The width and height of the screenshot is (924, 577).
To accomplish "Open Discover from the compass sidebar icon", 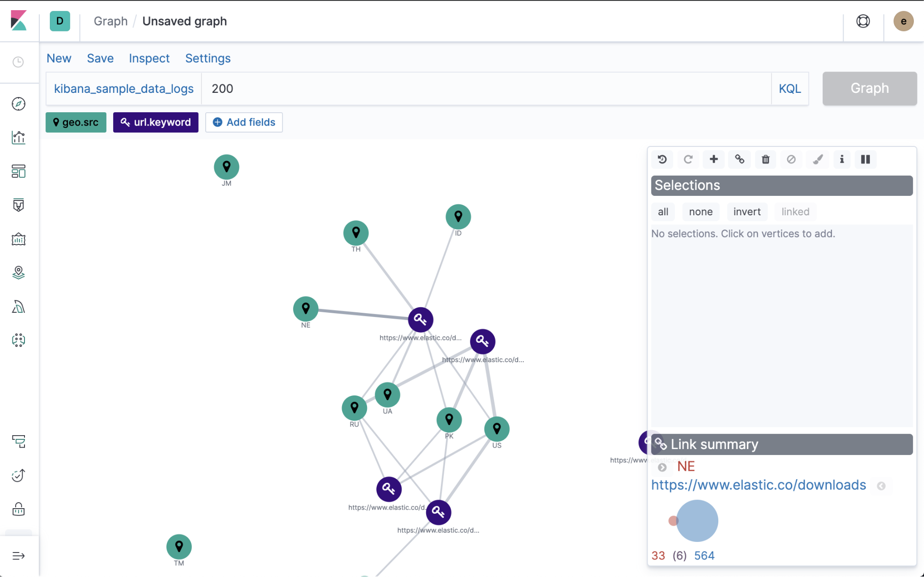I will click(x=18, y=104).
